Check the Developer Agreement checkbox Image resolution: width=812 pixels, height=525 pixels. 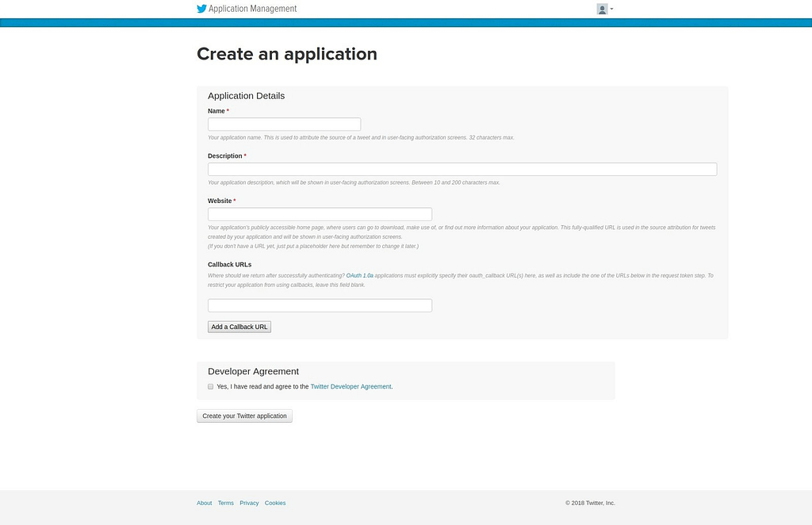[211, 387]
